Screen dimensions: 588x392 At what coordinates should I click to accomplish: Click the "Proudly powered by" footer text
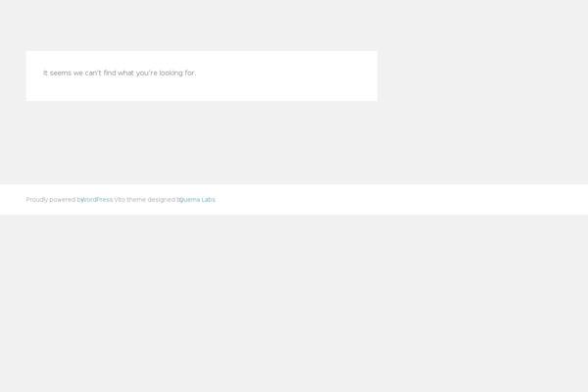[54, 200]
